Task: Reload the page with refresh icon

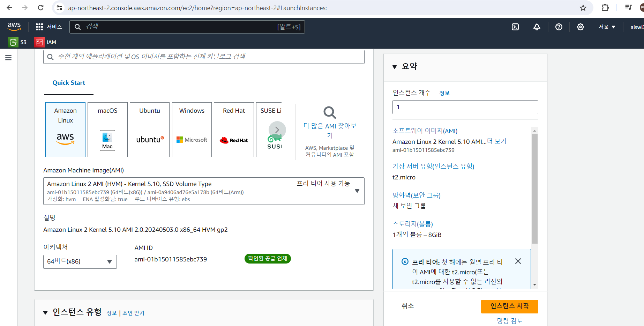Action: tap(40, 8)
